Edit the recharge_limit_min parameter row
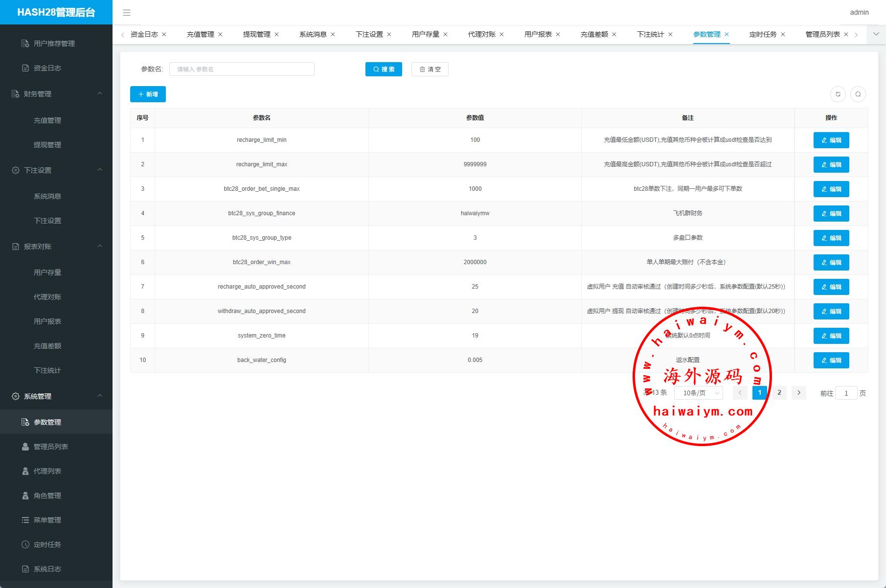The height and width of the screenshot is (588, 886). tap(831, 140)
